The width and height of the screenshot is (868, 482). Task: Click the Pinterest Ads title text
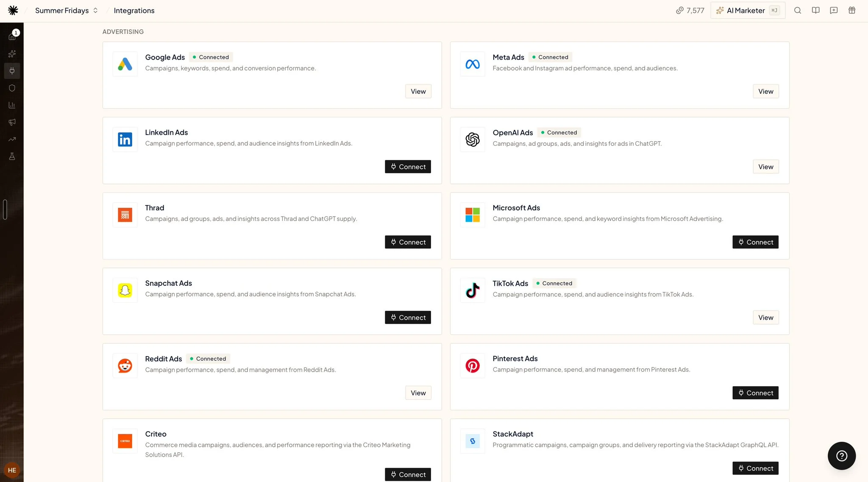[515, 359]
